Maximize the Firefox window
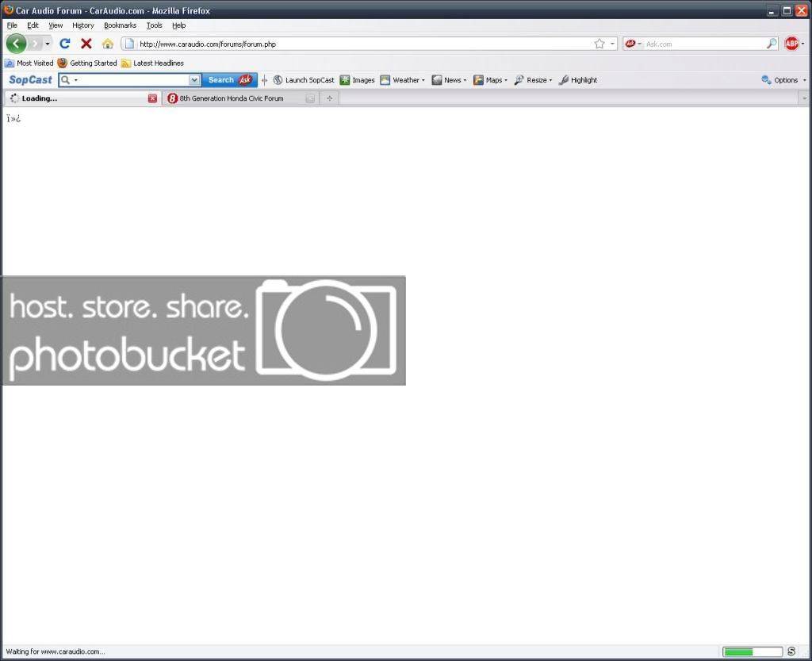This screenshot has height=661, width=812. [786, 10]
